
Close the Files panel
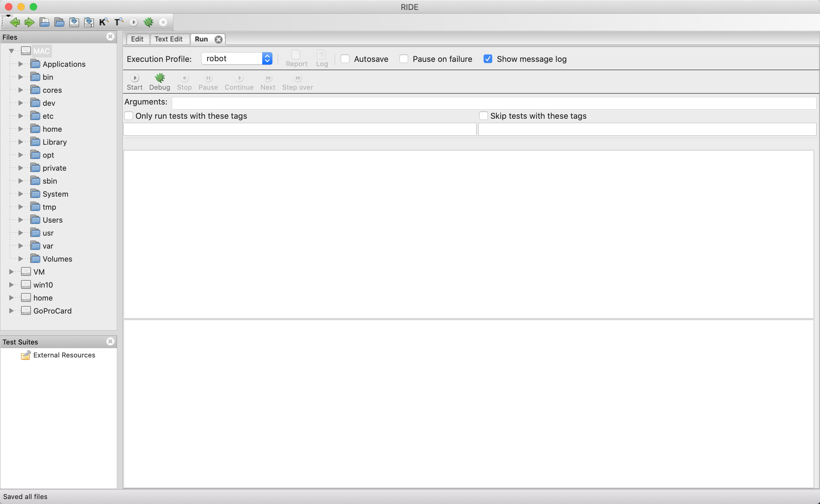click(110, 37)
